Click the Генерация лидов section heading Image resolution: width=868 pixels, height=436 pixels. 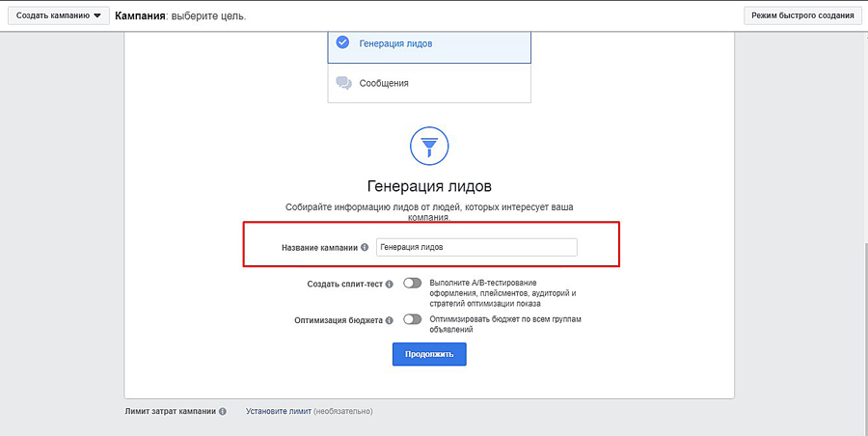click(429, 185)
